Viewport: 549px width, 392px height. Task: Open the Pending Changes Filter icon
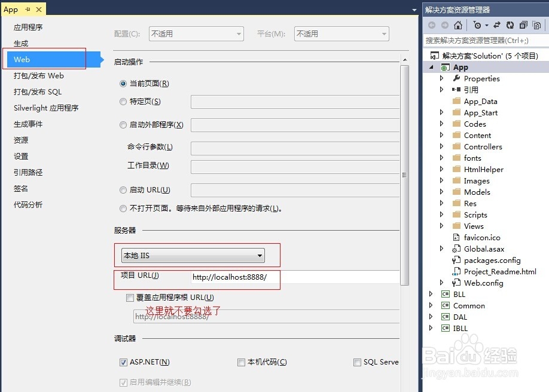[478, 24]
